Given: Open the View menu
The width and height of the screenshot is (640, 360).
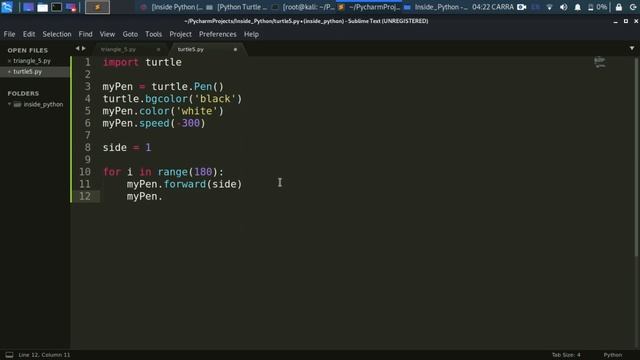Looking at the screenshot, I should 107,34.
